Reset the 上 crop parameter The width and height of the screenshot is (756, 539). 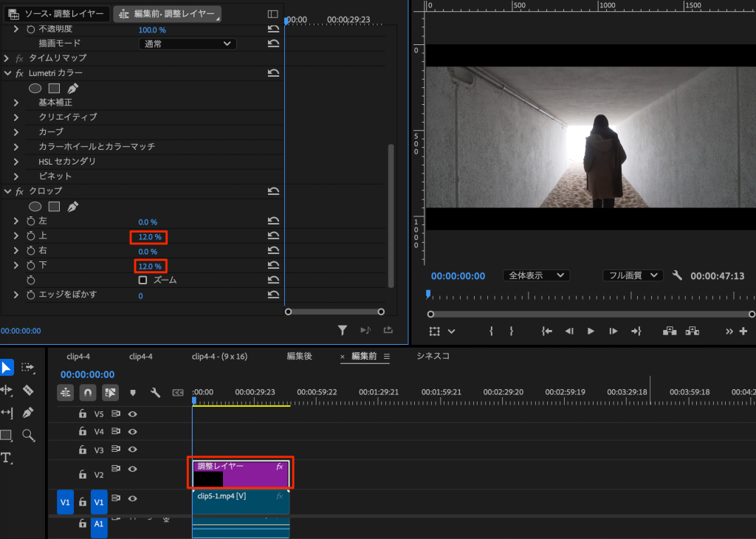pyautogui.click(x=273, y=236)
